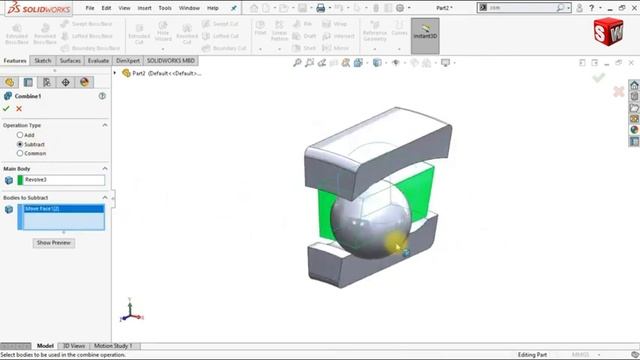Open the help dropdown arrow

pos(600,8)
